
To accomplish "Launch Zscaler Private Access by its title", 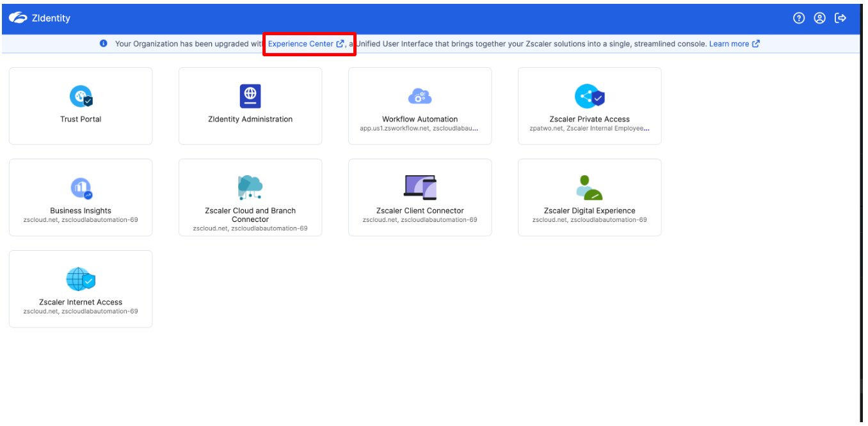I will 590,119.
